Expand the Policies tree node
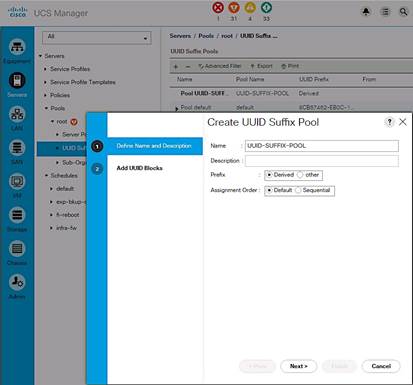The image size is (413, 385). pos(45,95)
